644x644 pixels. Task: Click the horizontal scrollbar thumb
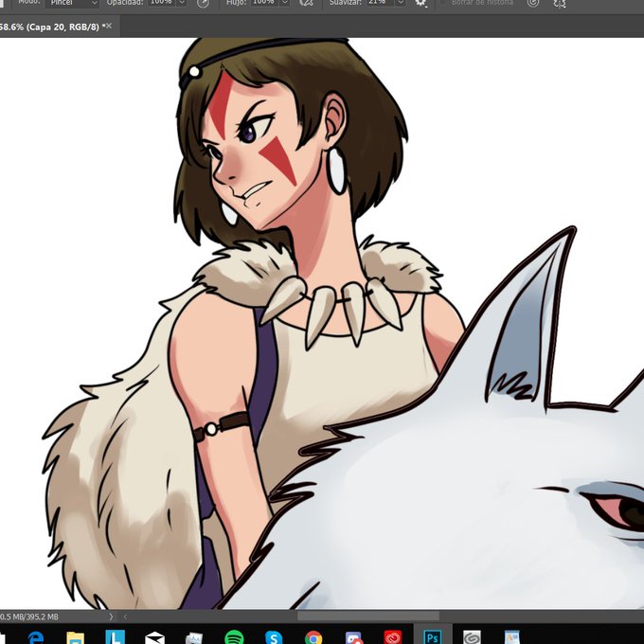click(x=368, y=617)
